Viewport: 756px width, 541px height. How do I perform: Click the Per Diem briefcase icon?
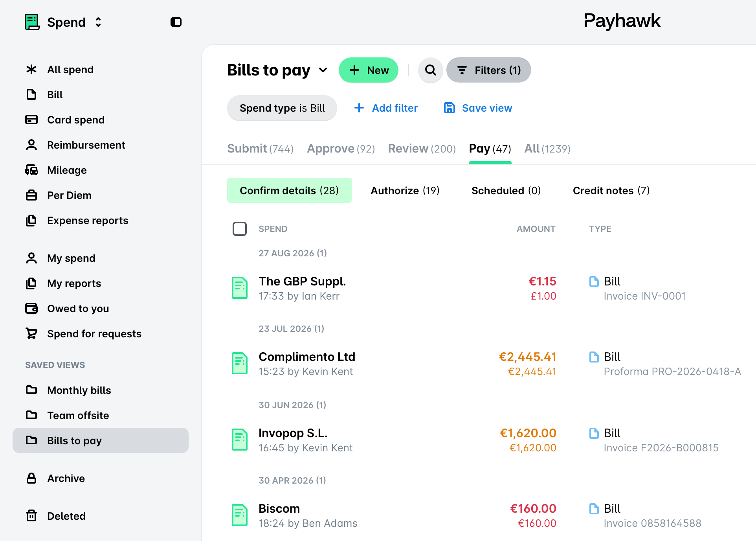[31, 195]
